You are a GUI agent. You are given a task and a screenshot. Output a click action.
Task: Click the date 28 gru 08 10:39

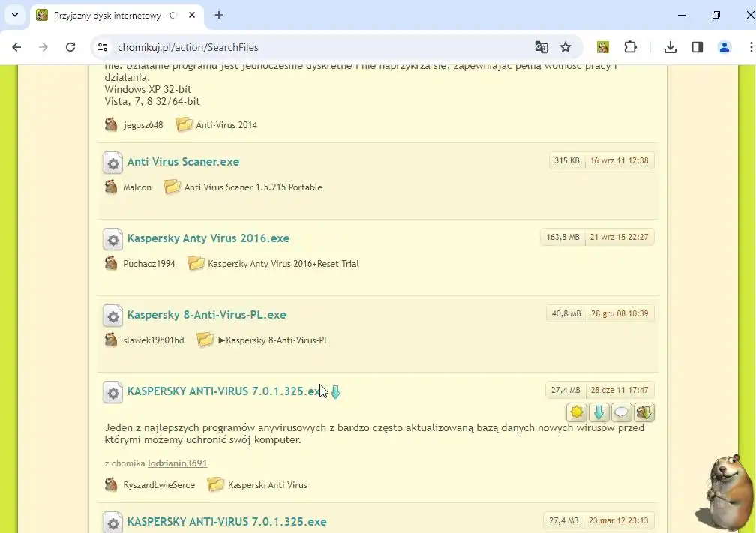(x=619, y=313)
